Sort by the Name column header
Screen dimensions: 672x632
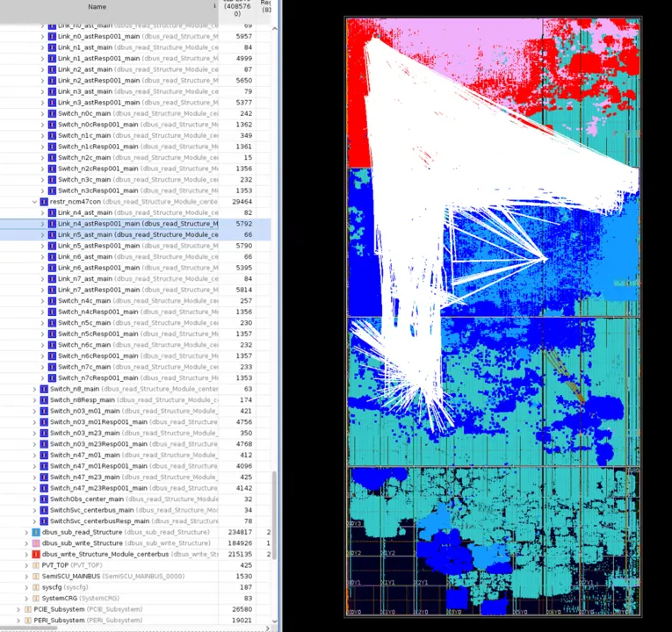97,7
